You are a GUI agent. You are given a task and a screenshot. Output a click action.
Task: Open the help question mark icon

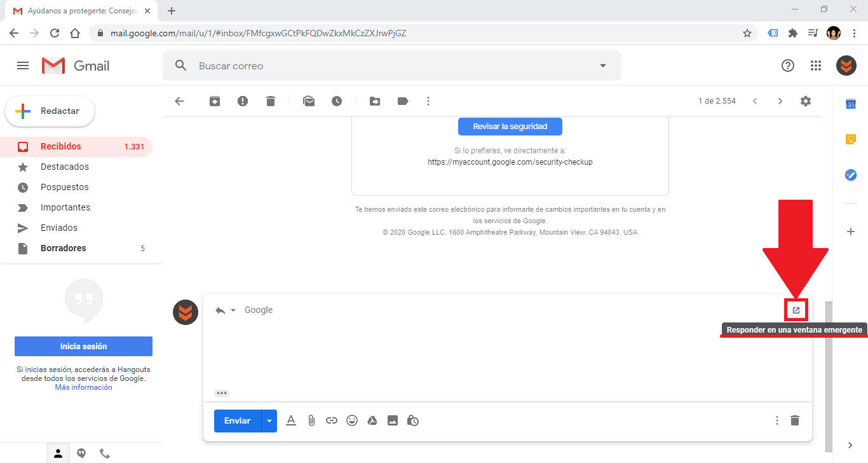(788, 66)
